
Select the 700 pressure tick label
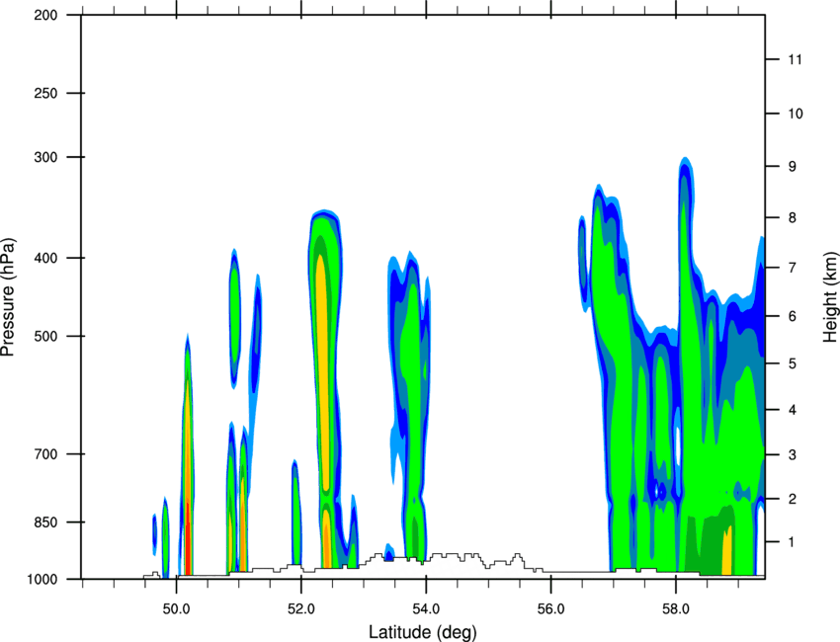45,454
